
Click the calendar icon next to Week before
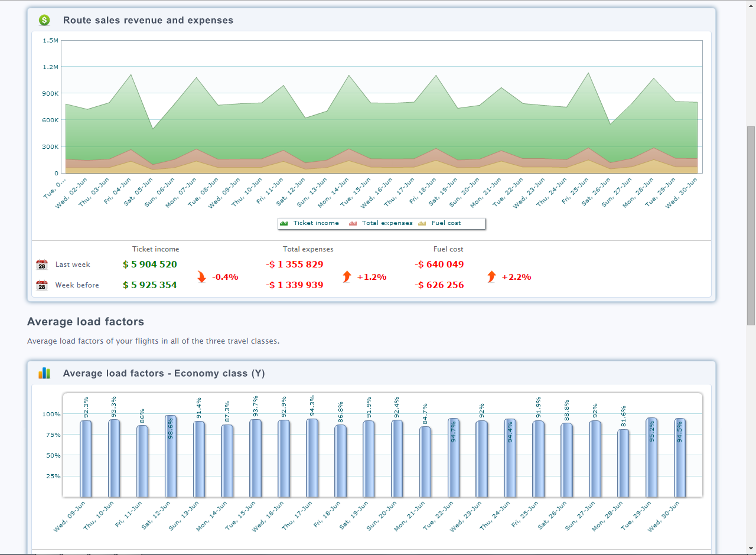click(42, 285)
